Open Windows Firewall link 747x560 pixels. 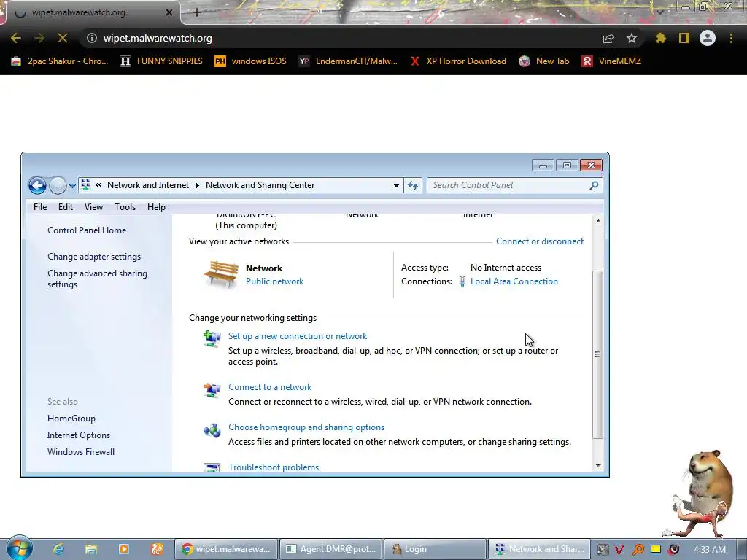(x=80, y=451)
